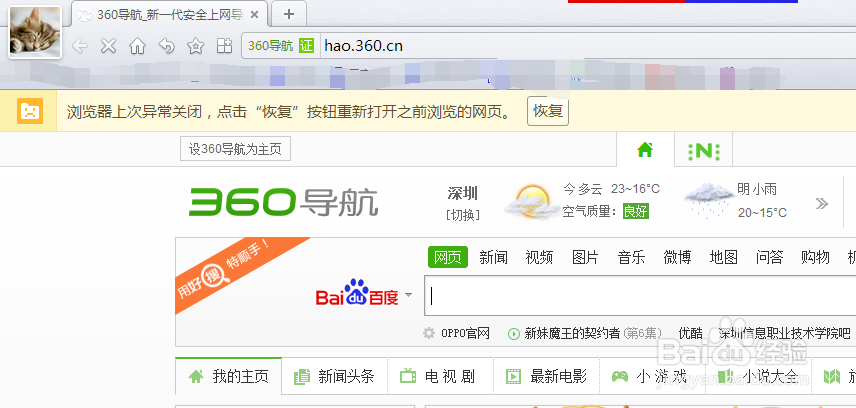
Task: Select the 网页 search category
Action: [448, 257]
